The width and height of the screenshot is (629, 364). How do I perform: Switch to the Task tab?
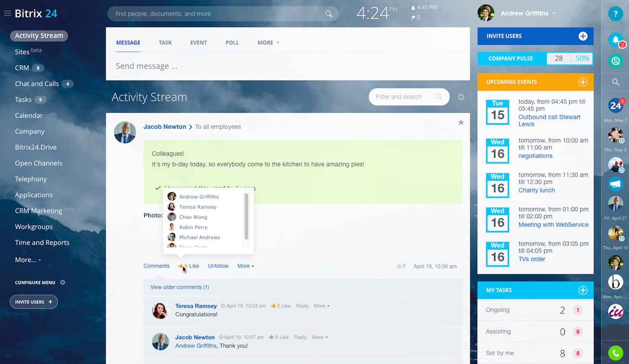[165, 43]
